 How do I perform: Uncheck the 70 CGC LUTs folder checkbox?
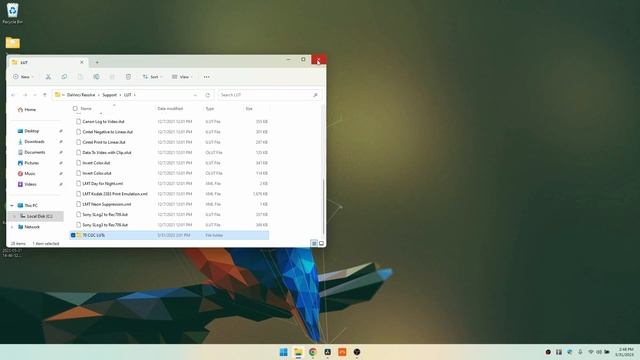tap(73, 235)
